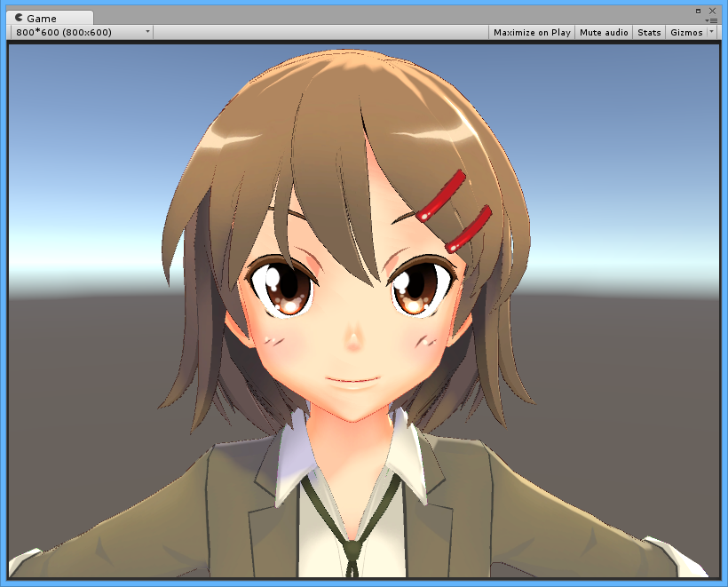The image size is (728, 587).
Task: Open the 800*600 resolution dropdown
Action: tap(81, 32)
